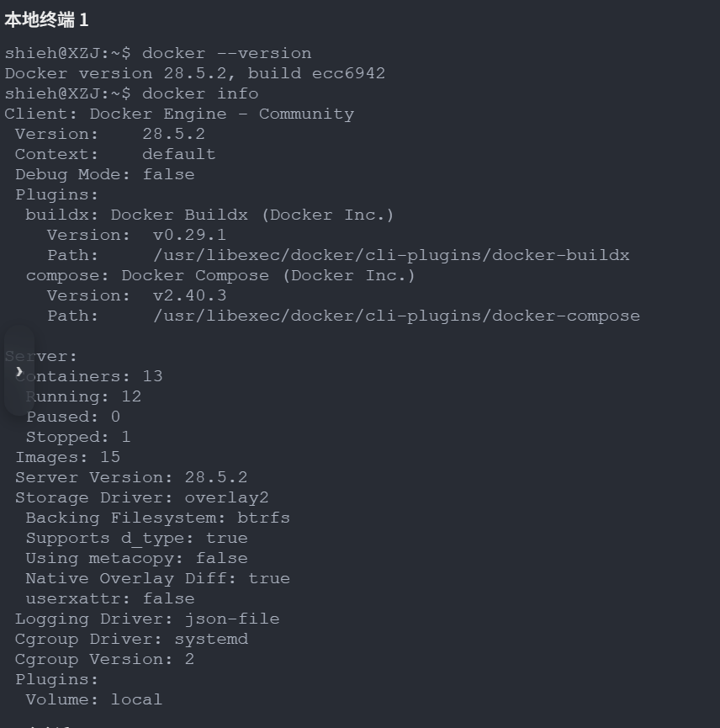Expand the side panel chevron handle
The image size is (720, 728).
19,371
